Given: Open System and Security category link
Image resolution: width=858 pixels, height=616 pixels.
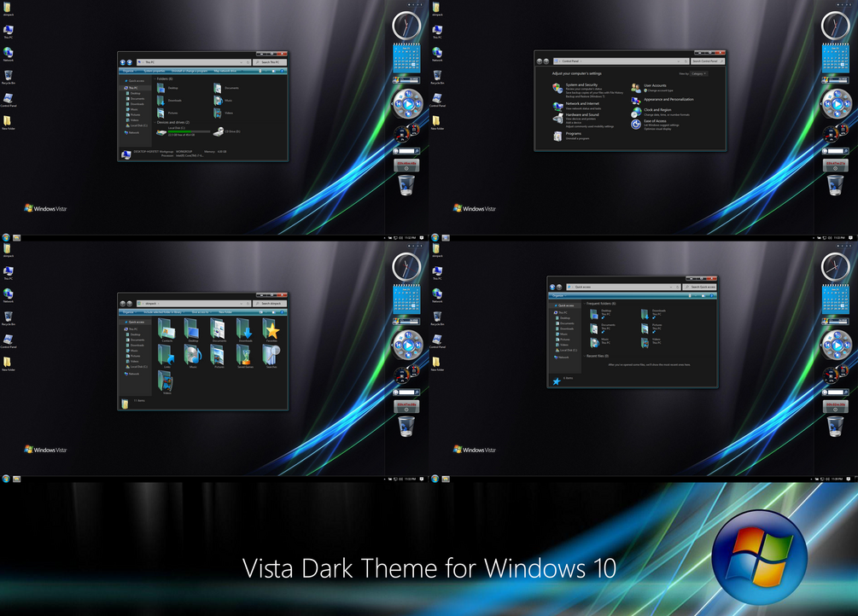Looking at the screenshot, I should 581,84.
